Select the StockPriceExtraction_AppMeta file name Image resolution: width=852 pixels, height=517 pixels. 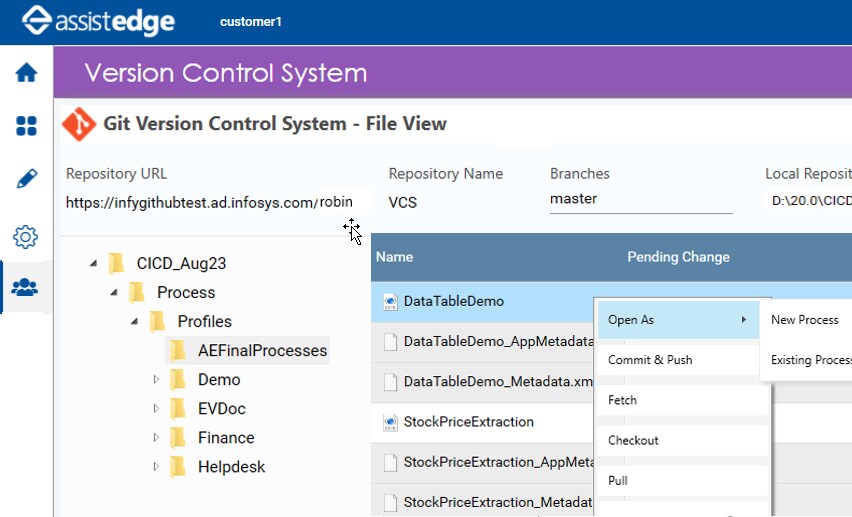pyautogui.click(x=498, y=462)
